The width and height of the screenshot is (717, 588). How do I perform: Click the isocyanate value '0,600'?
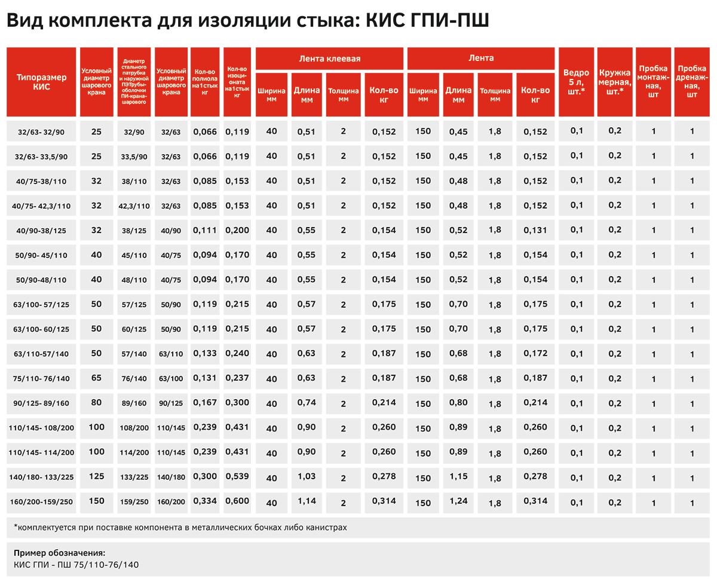pos(237,501)
